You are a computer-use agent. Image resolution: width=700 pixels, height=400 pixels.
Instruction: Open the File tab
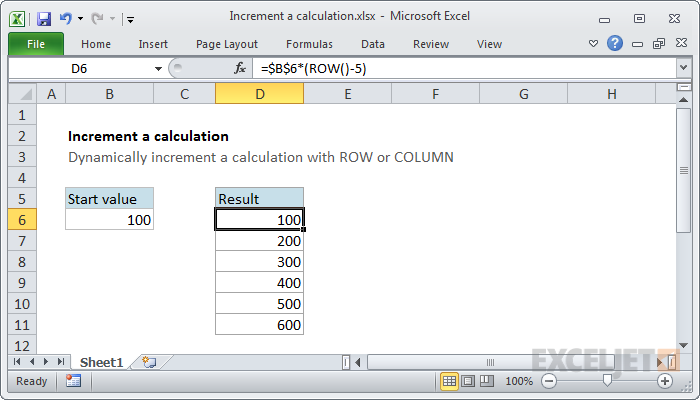coord(36,44)
